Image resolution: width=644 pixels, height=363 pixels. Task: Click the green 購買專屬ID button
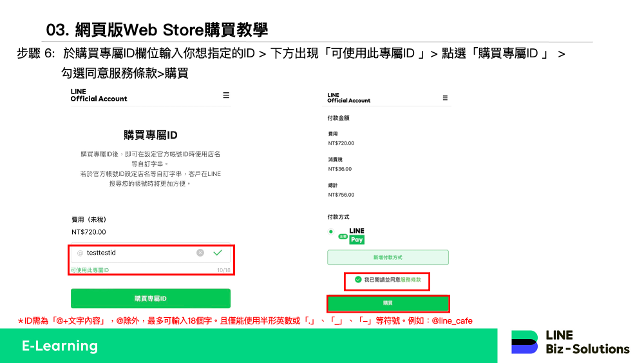coord(150,299)
